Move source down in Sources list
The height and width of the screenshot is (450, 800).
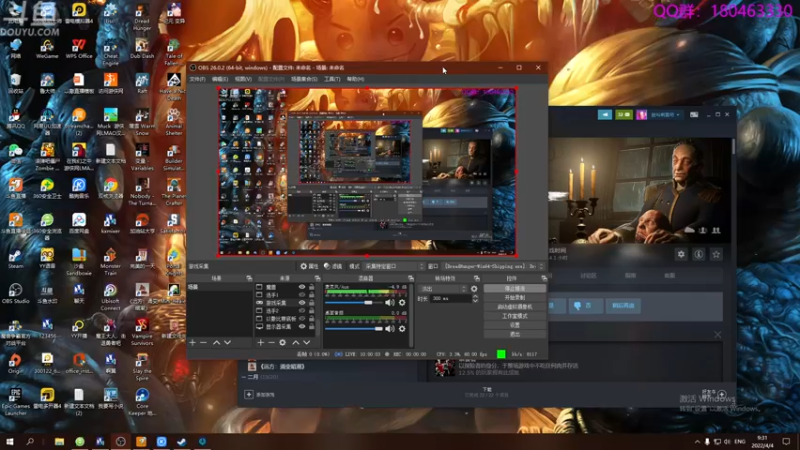307,343
